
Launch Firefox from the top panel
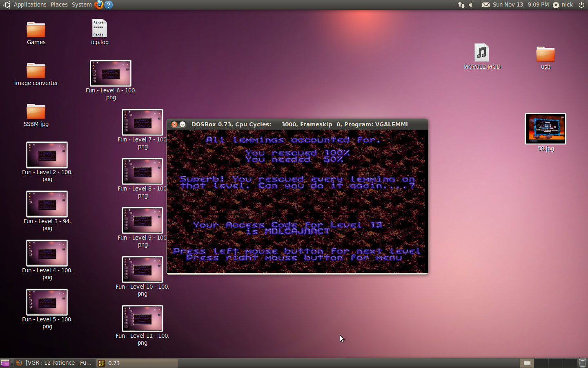pyautogui.click(x=99, y=4)
